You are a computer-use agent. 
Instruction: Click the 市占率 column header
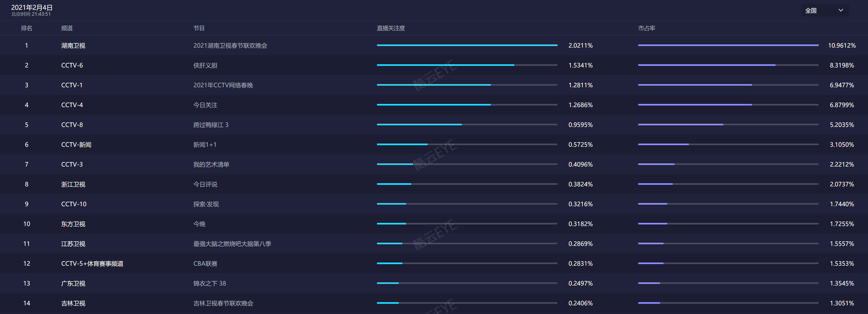(x=647, y=28)
